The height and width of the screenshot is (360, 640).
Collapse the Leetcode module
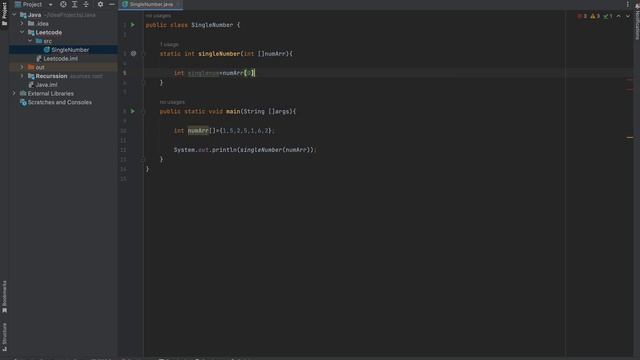pyautogui.click(x=22, y=32)
